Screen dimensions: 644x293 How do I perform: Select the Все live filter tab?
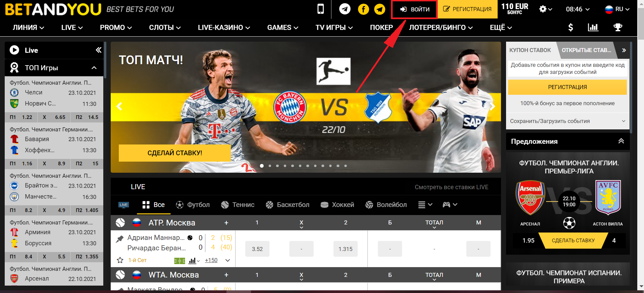tap(154, 205)
